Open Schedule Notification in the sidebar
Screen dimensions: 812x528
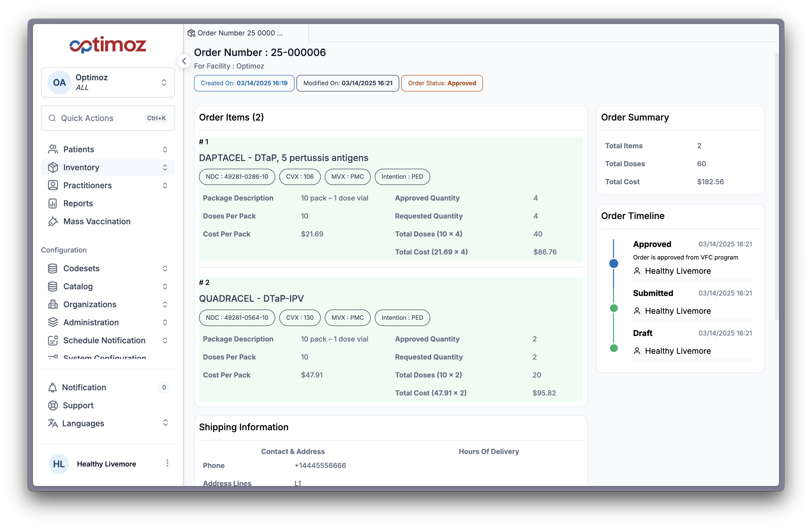[x=104, y=340]
